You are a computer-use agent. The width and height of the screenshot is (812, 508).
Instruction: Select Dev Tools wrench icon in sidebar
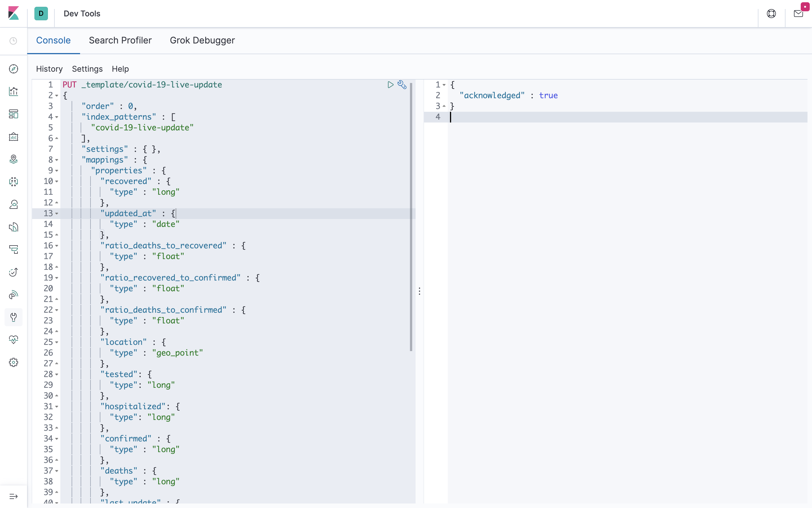(14, 317)
